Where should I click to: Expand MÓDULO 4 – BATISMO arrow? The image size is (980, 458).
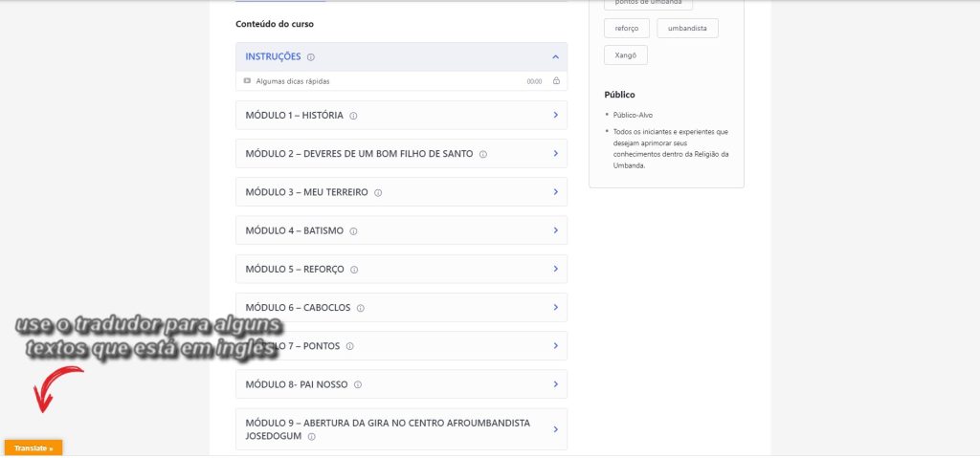[x=555, y=230]
